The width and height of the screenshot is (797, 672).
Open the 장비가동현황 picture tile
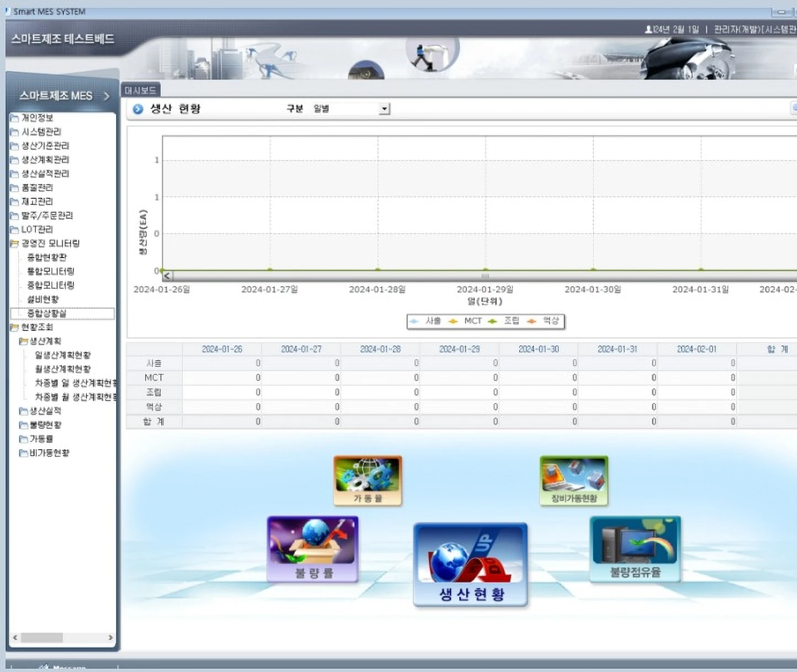click(x=574, y=481)
